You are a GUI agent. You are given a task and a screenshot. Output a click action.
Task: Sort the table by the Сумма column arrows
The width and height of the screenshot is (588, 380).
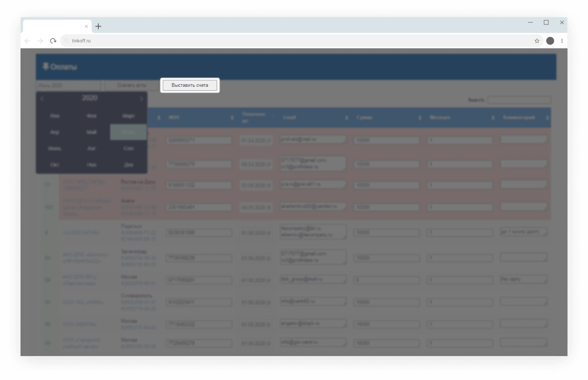[419, 117]
